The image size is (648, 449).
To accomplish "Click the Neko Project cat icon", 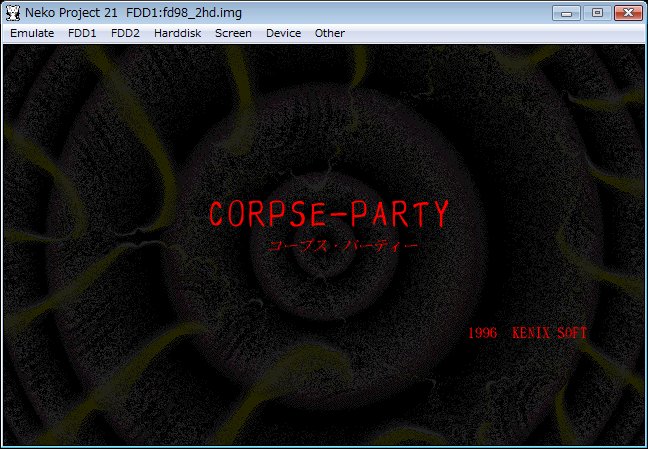I will tap(13, 13).
